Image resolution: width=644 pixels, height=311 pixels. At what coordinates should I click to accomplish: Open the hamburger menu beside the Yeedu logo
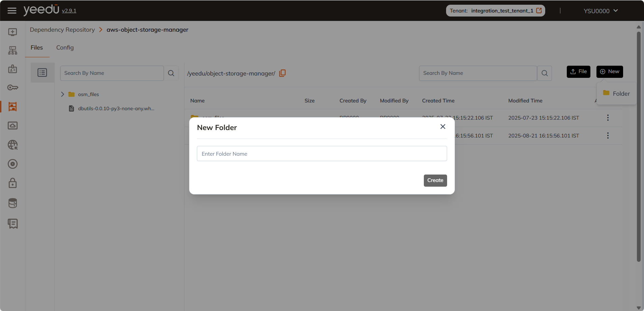[12, 10]
